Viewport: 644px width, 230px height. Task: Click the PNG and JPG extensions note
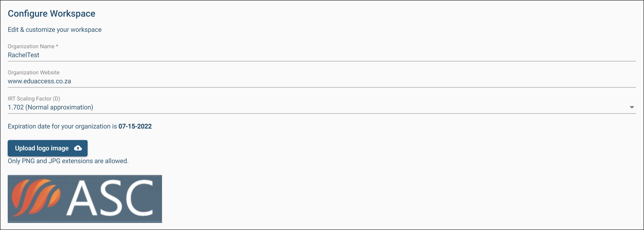[x=68, y=161]
